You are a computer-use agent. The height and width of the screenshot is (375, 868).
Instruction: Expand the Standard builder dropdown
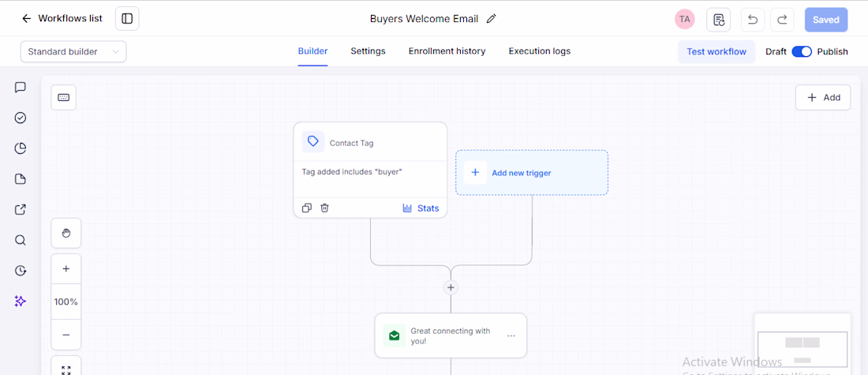73,51
